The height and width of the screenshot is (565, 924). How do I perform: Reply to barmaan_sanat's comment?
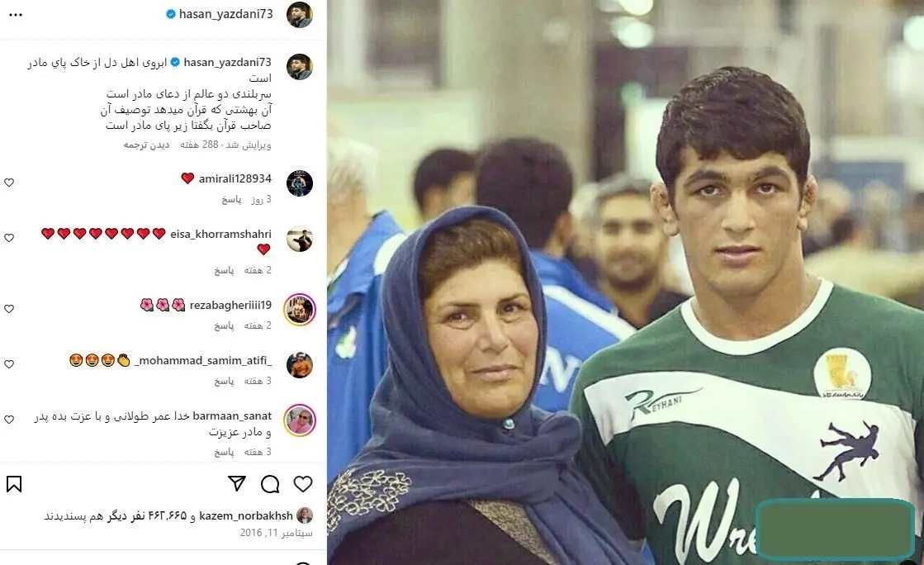(x=224, y=453)
